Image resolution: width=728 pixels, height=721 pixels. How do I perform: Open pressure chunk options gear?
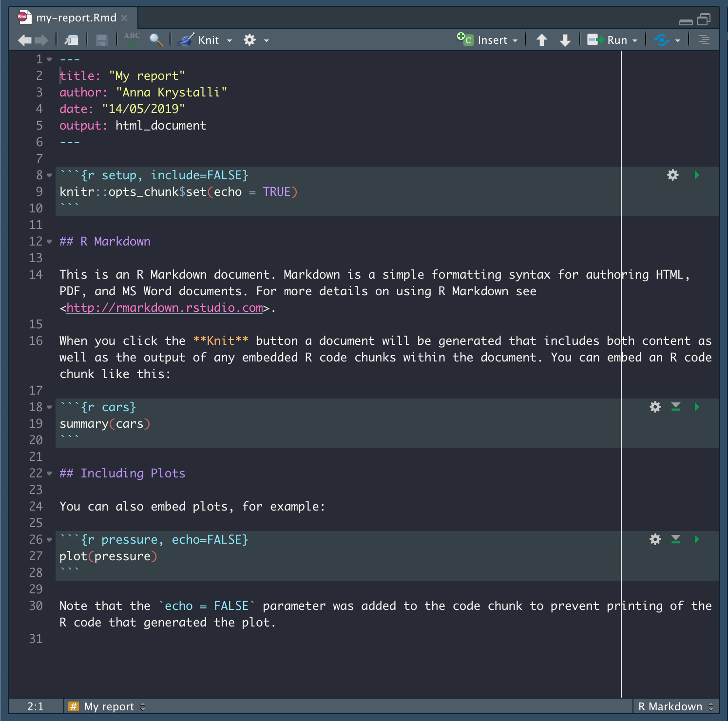[x=655, y=539]
